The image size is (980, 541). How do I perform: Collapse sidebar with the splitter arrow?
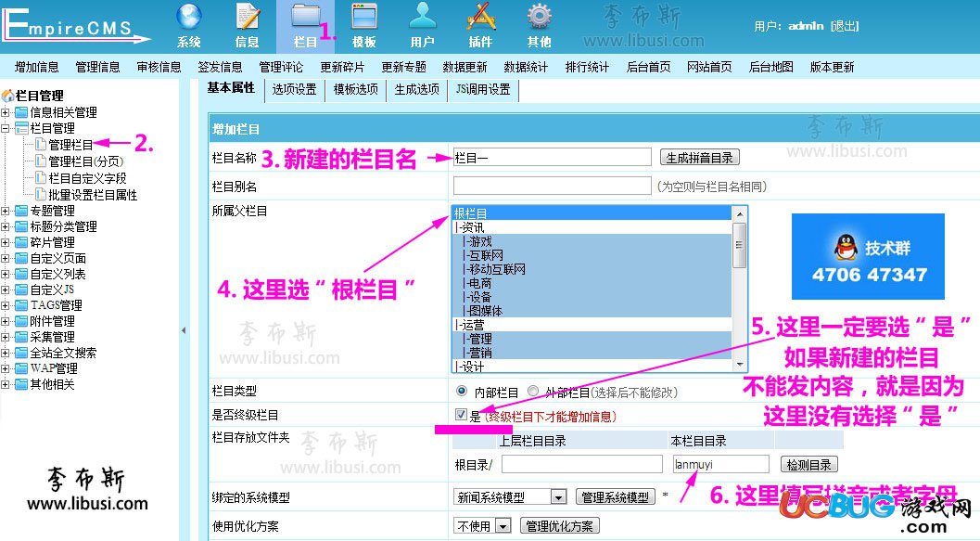184,330
